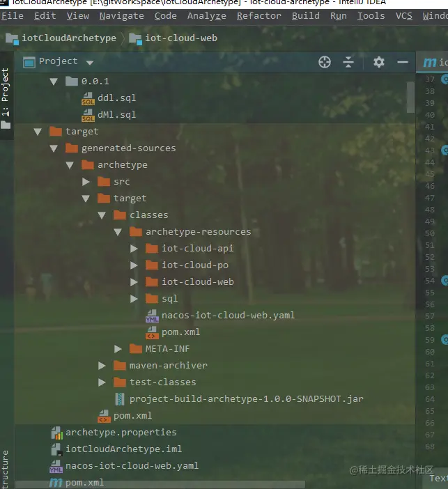Screen dimensions: 448x489
Task: Click the Maven m icon of root pom.xml
Action: [x=56, y=483]
